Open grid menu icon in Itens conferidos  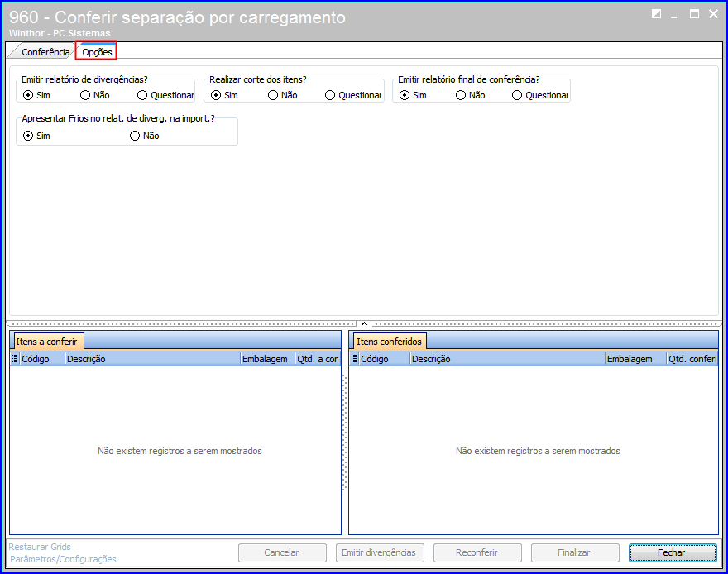(354, 359)
